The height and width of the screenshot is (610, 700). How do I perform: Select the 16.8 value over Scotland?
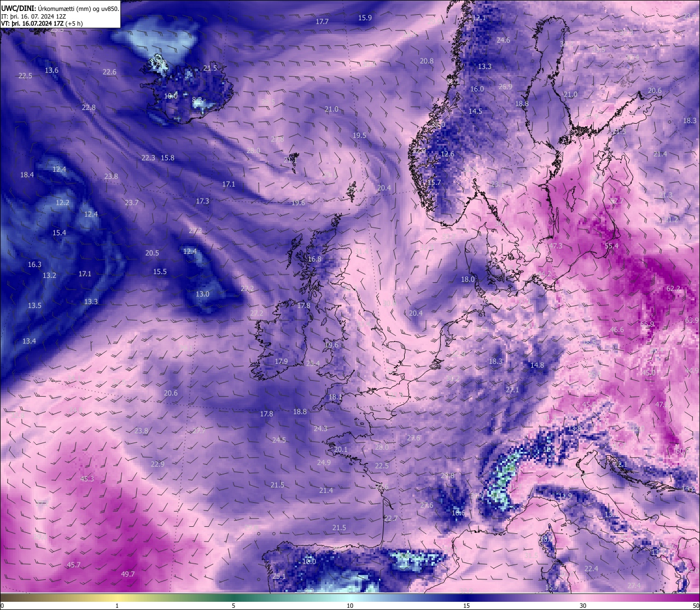(314, 259)
